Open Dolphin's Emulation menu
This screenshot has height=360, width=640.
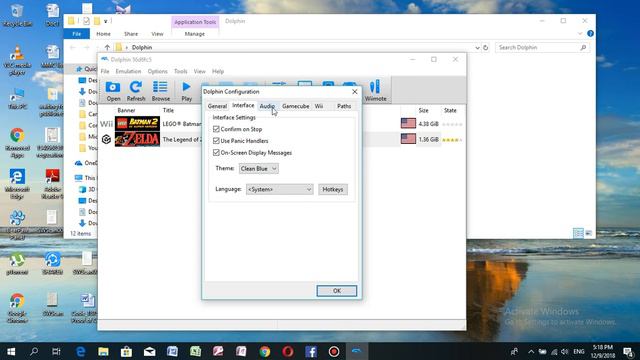128,71
